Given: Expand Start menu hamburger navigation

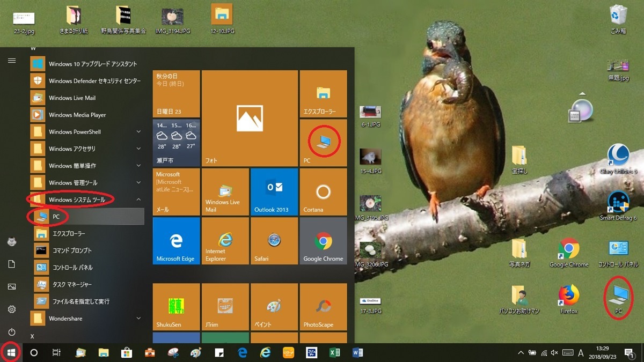Looking at the screenshot, I should [11, 61].
